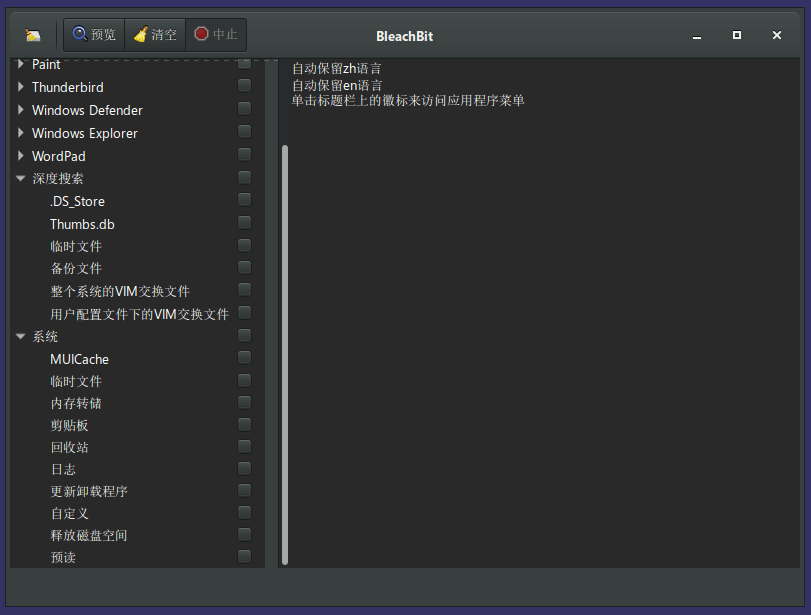This screenshot has width=811, height=615.
Task: Tick the 内存转储 checkbox
Action: 245,402
